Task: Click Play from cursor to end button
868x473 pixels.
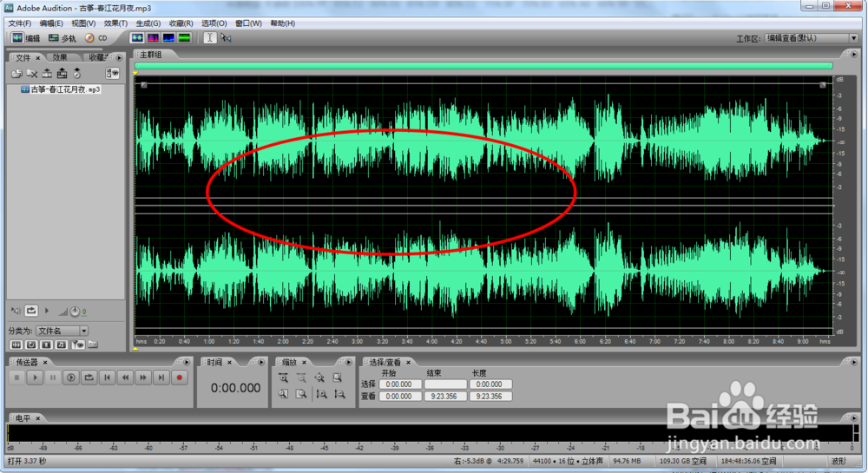Action: pyautogui.click(x=71, y=378)
